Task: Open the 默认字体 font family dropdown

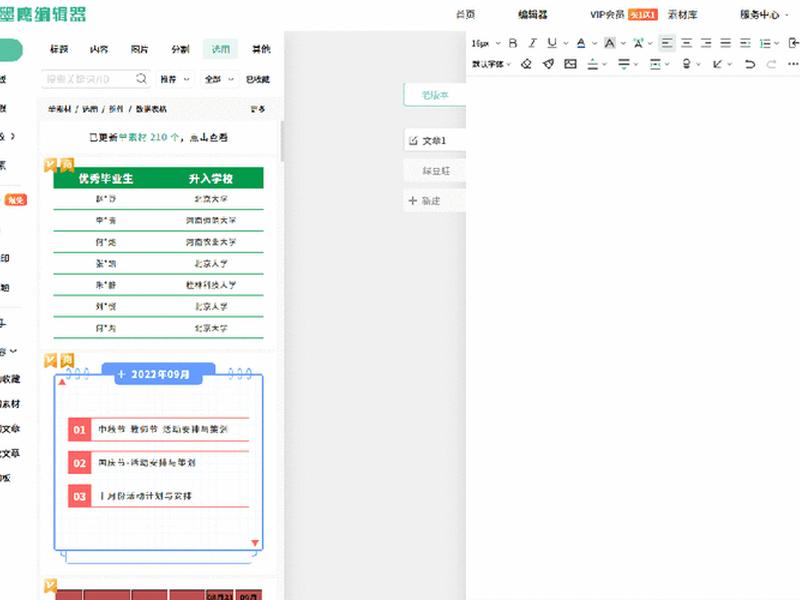Action: coord(491,64)
